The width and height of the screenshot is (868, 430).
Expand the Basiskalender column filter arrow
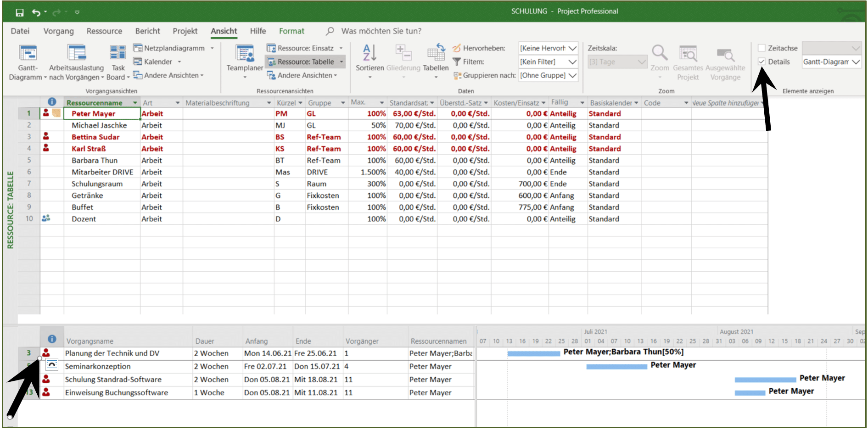tap(636, 103)
